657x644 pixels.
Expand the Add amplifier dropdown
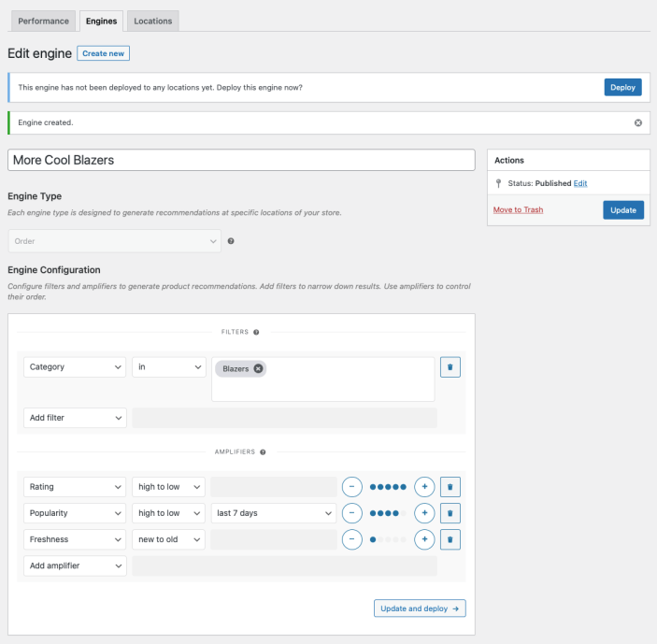pos(75,565)
